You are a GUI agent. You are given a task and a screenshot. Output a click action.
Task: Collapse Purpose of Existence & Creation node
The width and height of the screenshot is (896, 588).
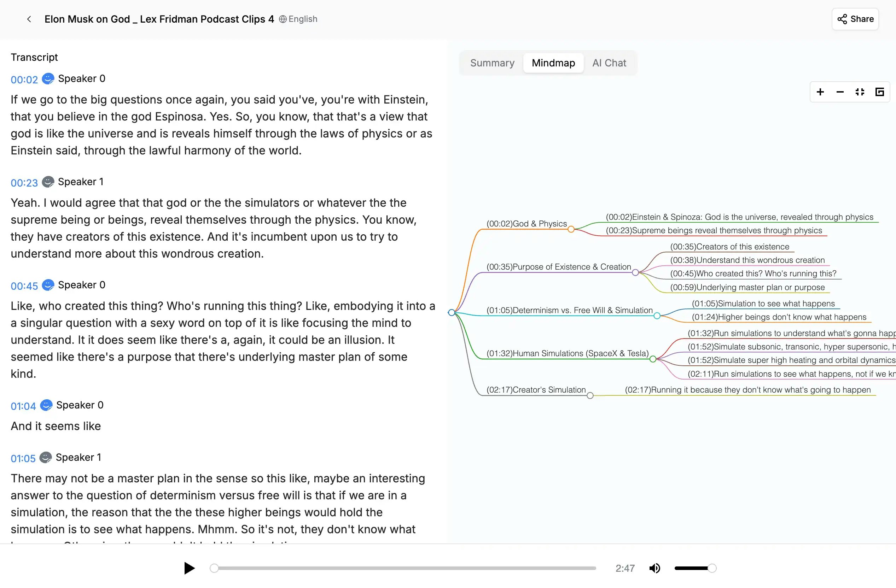click(x=635, y=273)
